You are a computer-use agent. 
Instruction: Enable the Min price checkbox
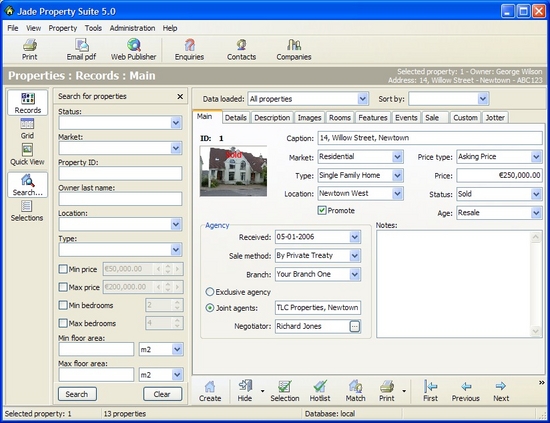(63, 269)
